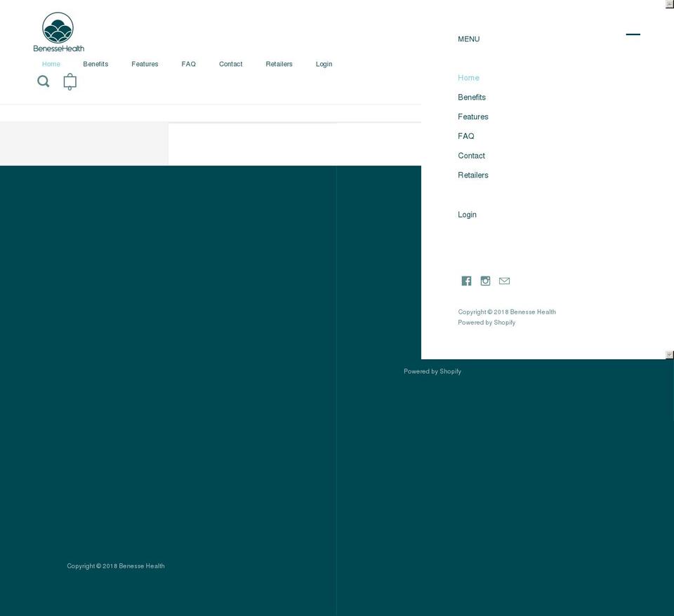Open the search magnifier icon
Screen dimensions: 674x616
click(x=44, y=81)
